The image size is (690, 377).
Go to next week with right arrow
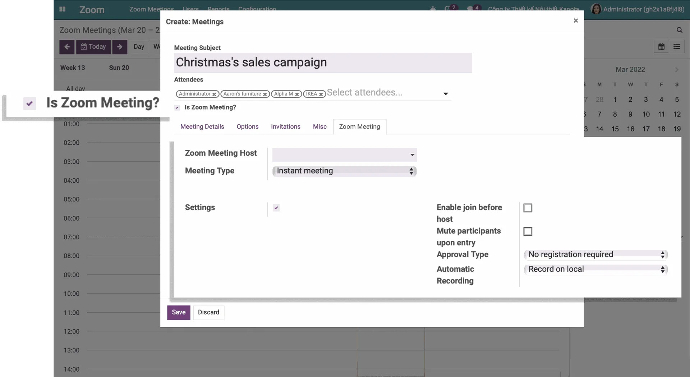pos(119,47)
